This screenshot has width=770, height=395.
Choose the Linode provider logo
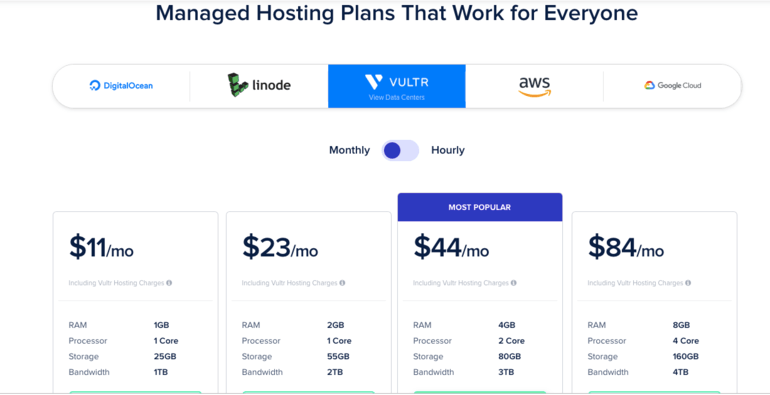pyautogui.click(x=259, y=85)
